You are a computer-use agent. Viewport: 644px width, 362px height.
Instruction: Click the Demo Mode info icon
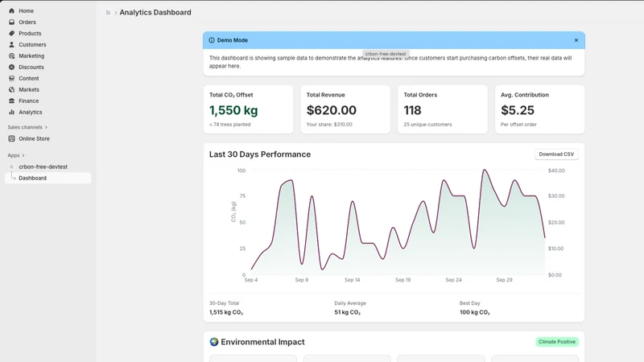[x=212, y=40]
